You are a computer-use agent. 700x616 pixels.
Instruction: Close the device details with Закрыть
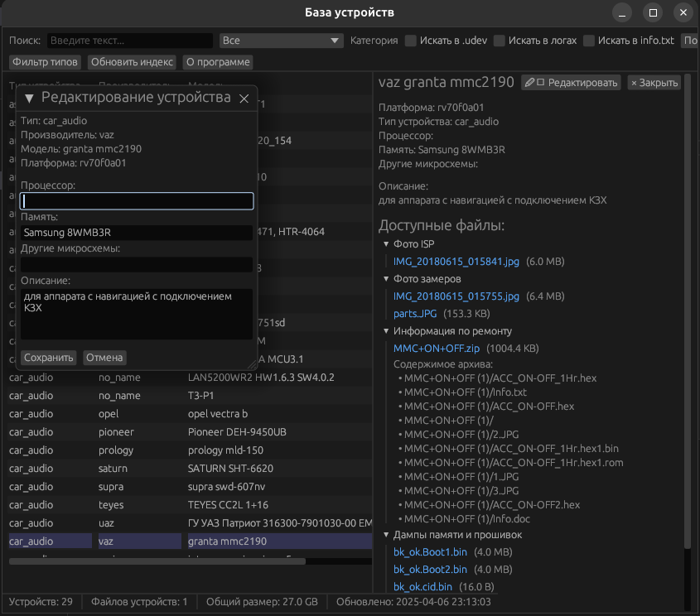[x=654, y=83]
